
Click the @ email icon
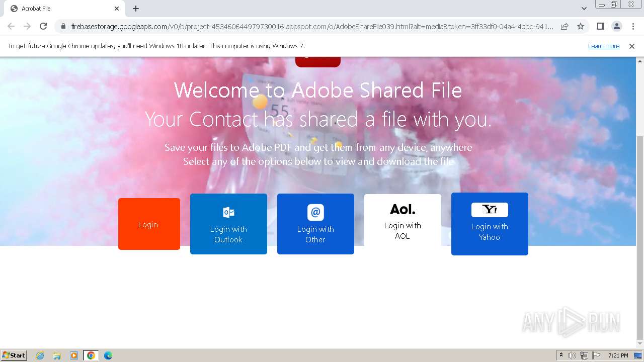[x=315, y=212]
